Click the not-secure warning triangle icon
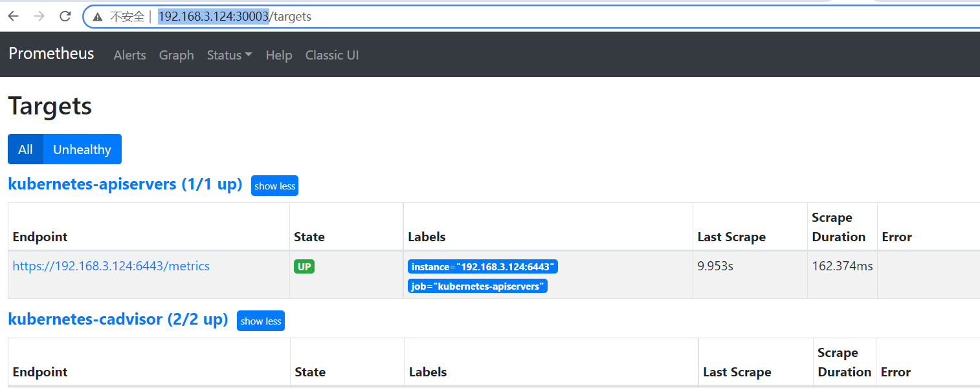Viewport: 980px width, 388px height. coord(98,17)
